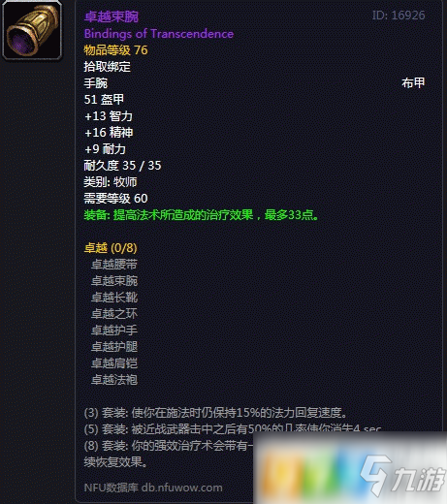This screenshot has width=447, height=504.
Task: Select 卓越肩铠 in the set list
Action: (x=114, y=363)
